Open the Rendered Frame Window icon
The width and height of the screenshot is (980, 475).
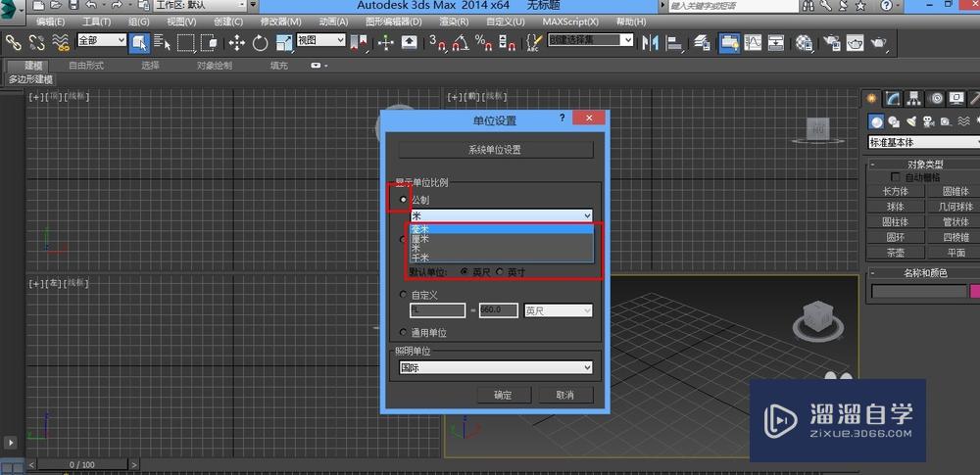coord(855,42)
